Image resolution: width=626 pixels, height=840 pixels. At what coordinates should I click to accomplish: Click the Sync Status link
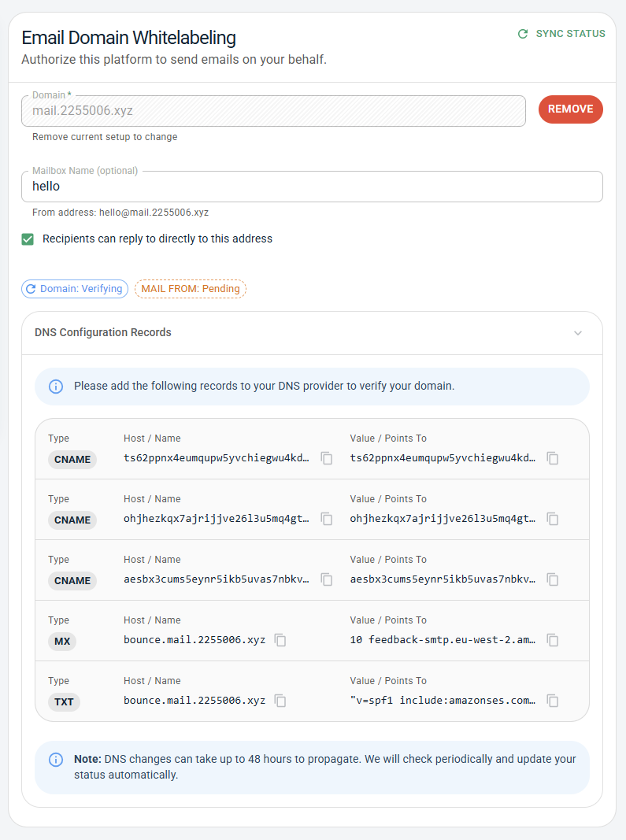(x=561, y=34)
